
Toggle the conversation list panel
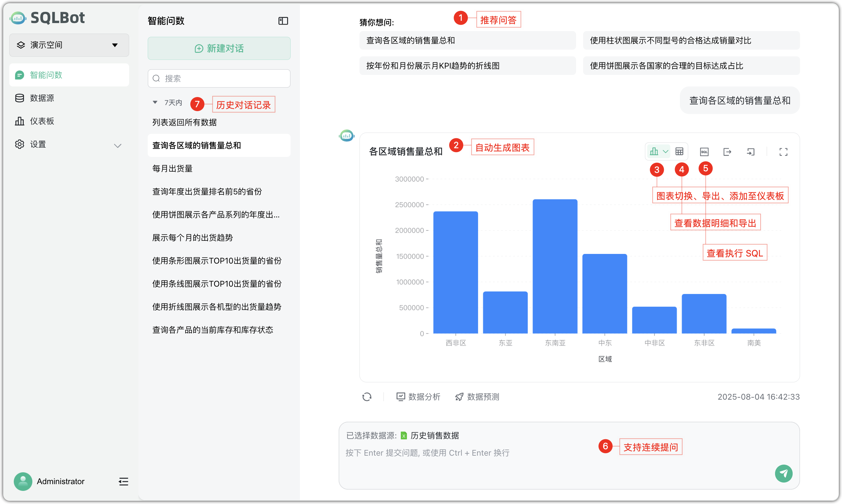point(283,21)
